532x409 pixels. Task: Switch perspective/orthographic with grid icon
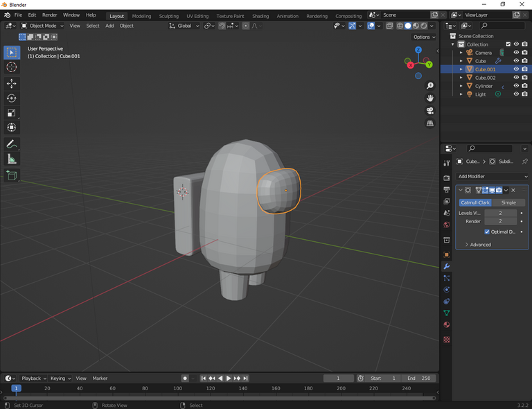tap(430, 123)
